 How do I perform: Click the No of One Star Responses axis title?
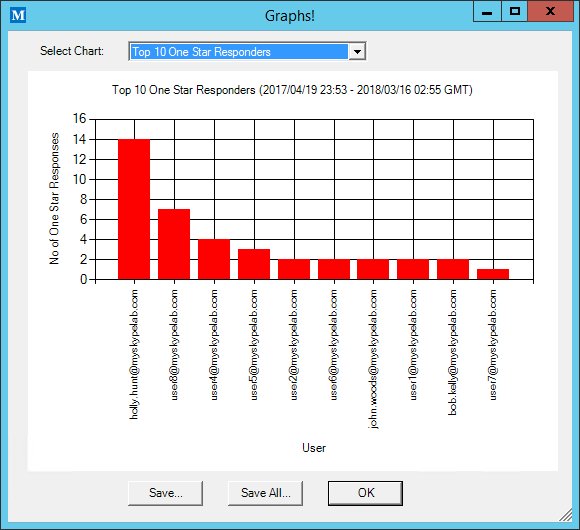(54, 198)
